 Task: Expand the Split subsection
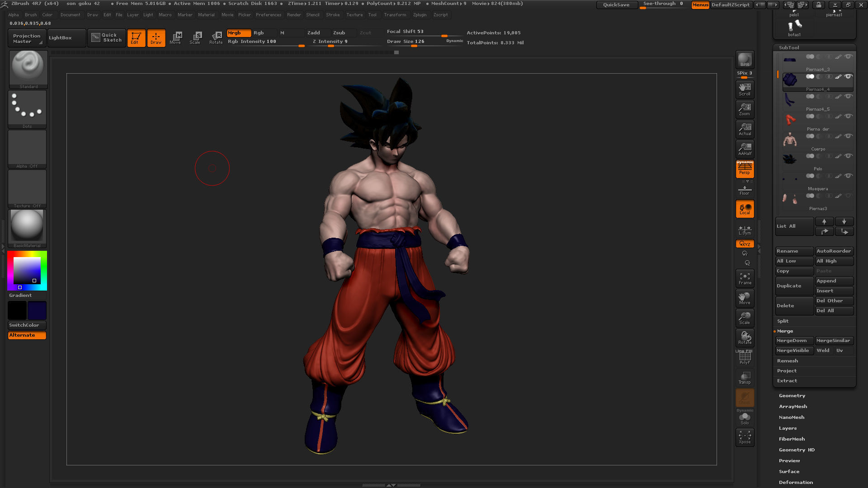783,321
